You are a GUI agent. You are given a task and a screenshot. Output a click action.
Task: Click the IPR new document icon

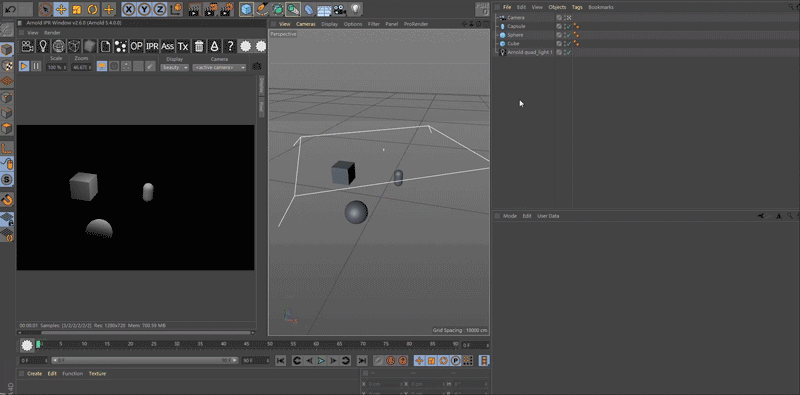click(x=105, y=46)
